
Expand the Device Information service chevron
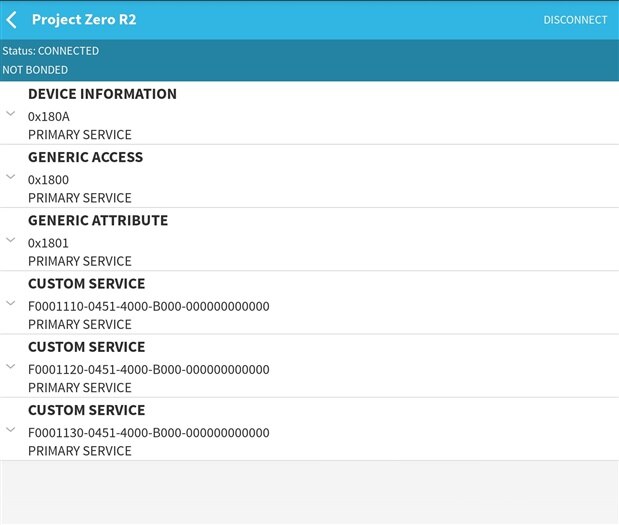[11, 114]
